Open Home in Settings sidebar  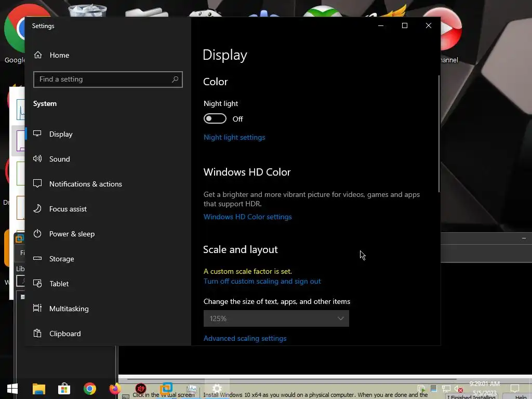(51, 55)
